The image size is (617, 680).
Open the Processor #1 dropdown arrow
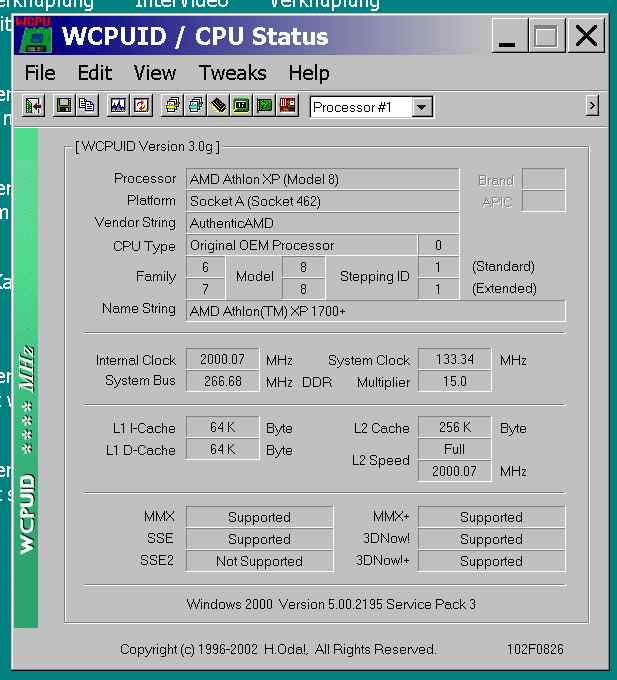421,107
